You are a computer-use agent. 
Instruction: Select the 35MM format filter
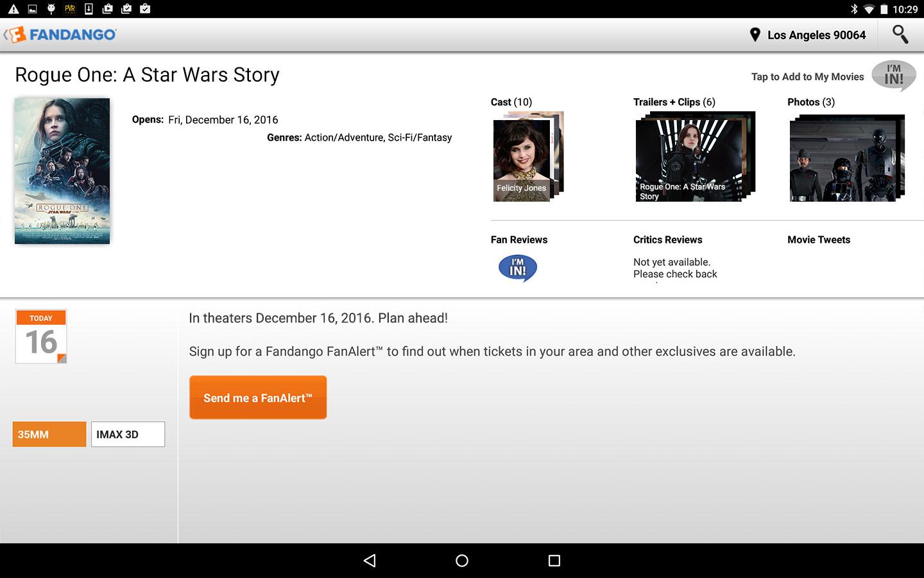(49, 434)
